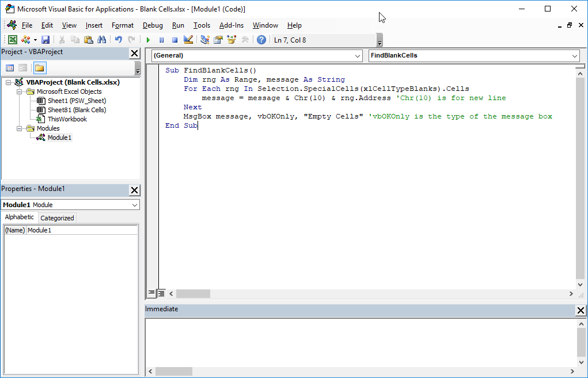
Task: Select Sheet81 (Blank Cells) in project tree
Action: (x=77, y=110)
